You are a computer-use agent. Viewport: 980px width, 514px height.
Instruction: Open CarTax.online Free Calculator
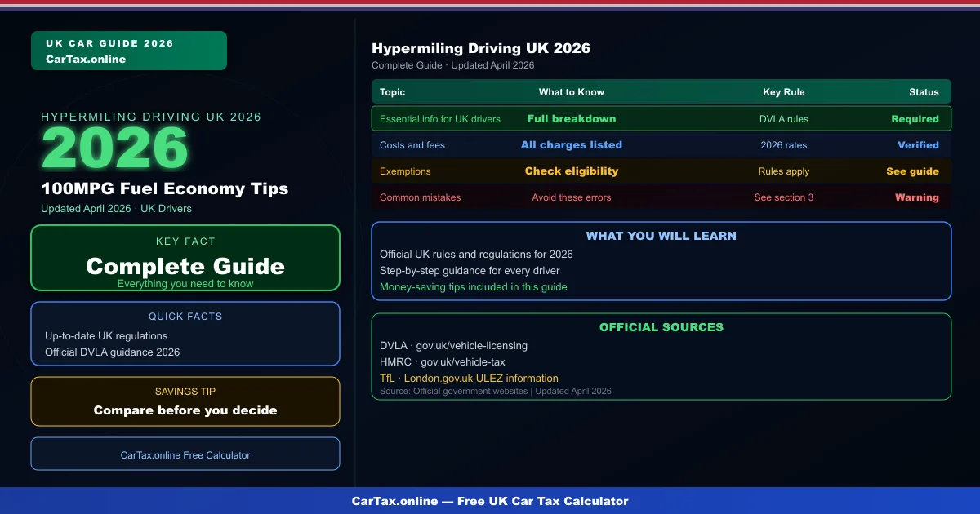click(x=185, y=454)
